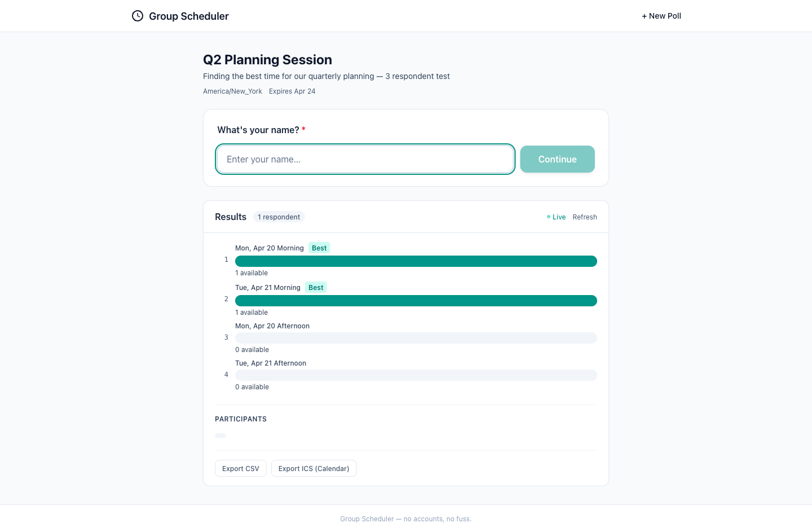The image size is (812, 532).
Task: Open the Group Scheduler home link
Action: coord(188,16)
